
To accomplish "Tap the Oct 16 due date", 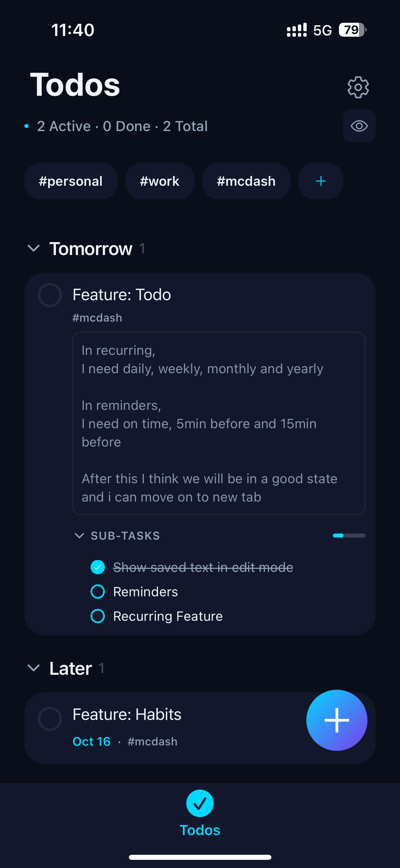I will (92, 741).
